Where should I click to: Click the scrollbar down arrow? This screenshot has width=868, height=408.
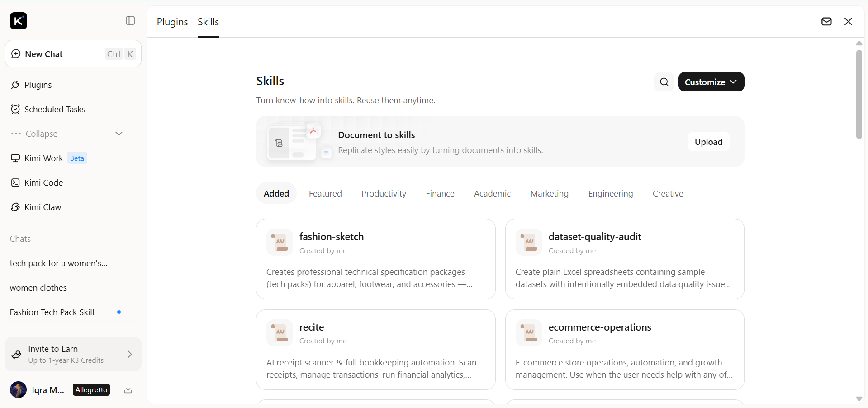(859, 399)
